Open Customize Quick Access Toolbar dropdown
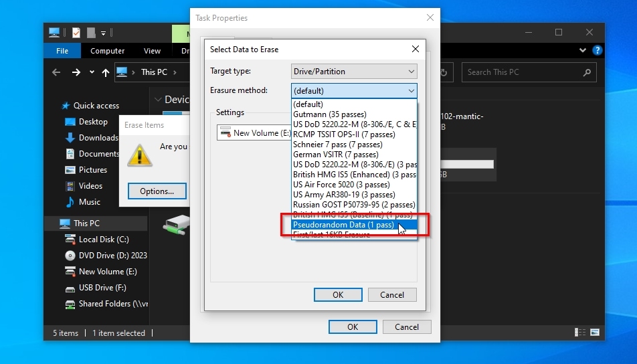The width and height of the screenshot is (637, 364). (x=103, y=33)
